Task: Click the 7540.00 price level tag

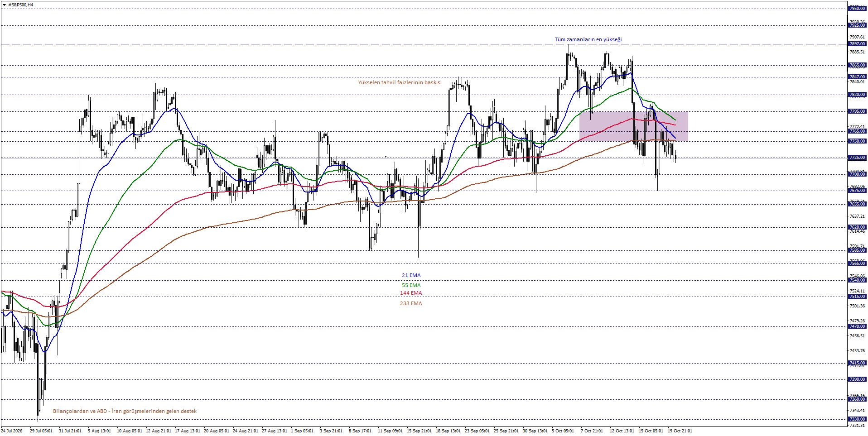Action: (x=857, y=280)
